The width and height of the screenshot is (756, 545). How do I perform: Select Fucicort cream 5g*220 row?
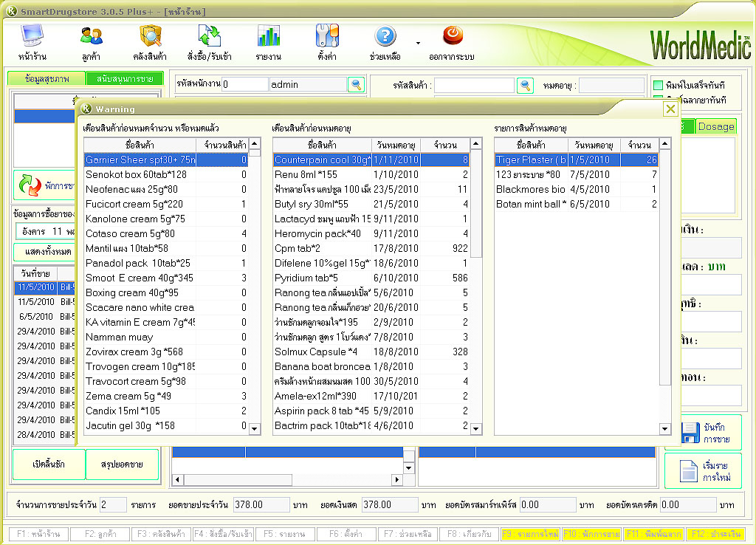(166, 204)
